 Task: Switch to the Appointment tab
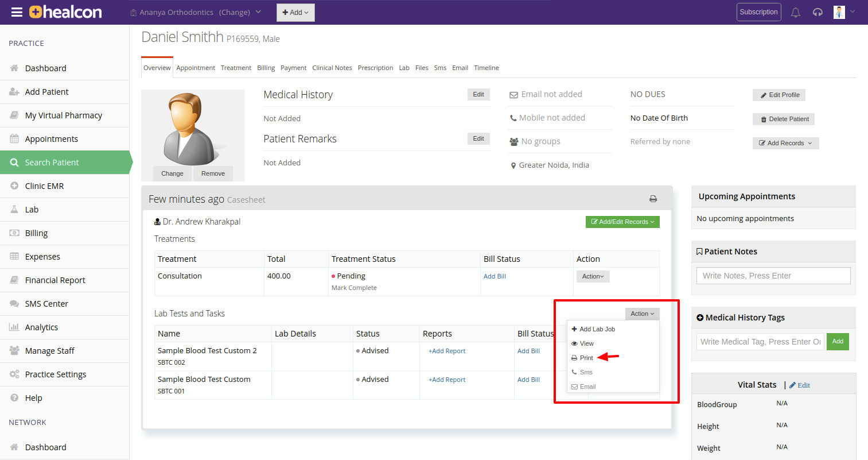[196, 68]
